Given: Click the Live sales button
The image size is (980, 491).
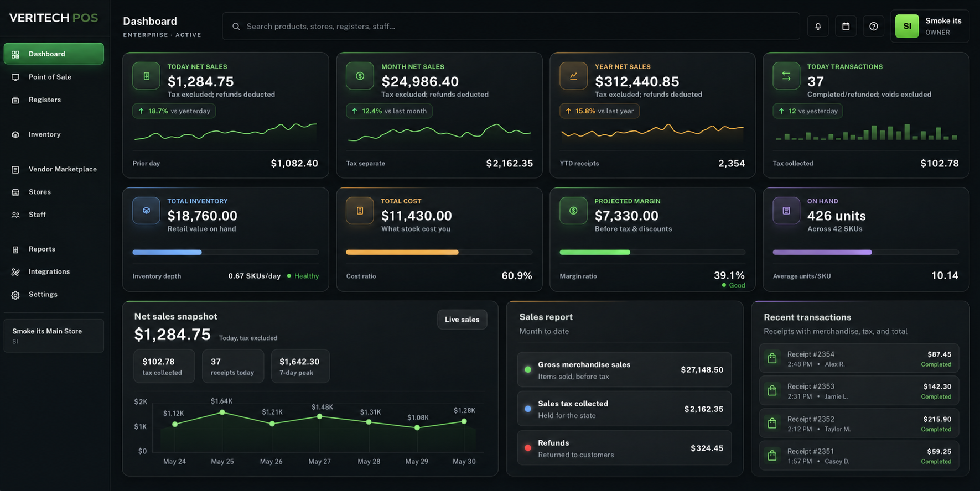Looking at the screenshot, I should click(462, 320).
